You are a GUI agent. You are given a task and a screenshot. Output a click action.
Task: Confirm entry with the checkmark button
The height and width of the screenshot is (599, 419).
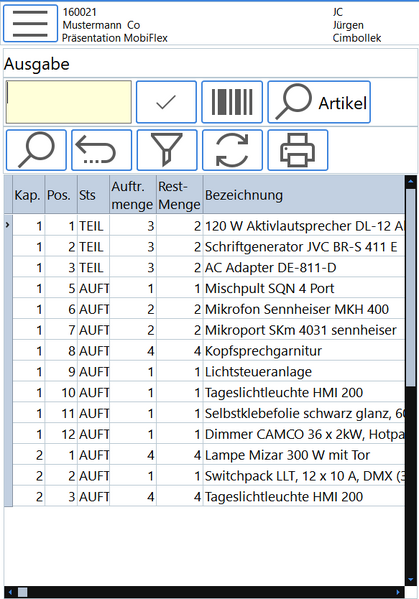coord(166,102)
